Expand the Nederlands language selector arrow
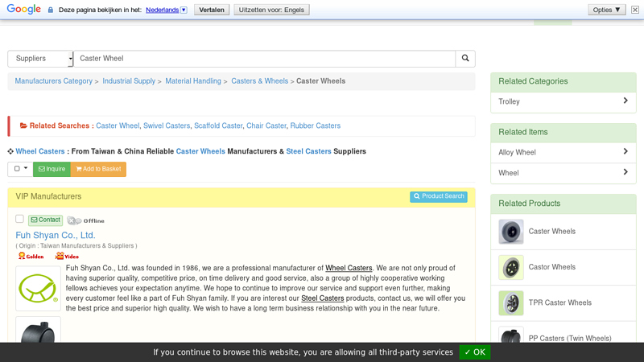644x362 pixels. [184, 10]
